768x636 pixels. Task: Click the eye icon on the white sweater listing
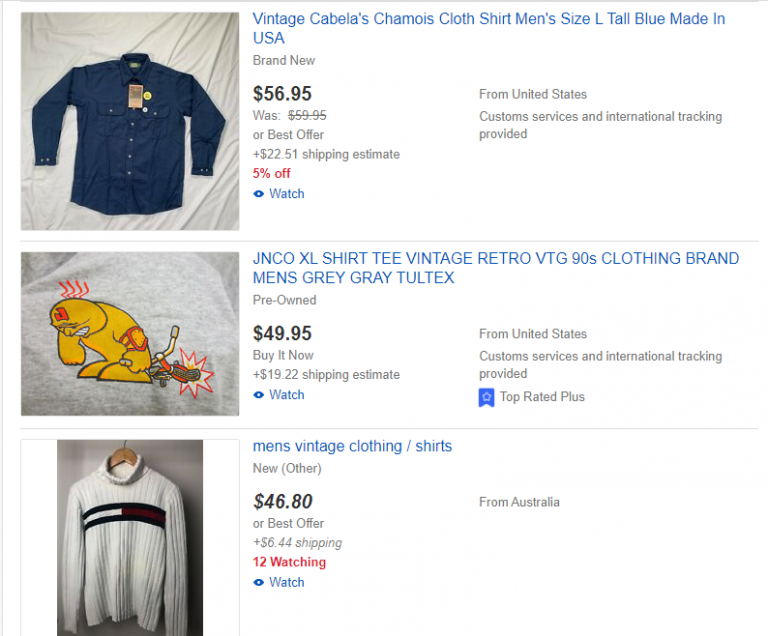click(x=259, y=582)
